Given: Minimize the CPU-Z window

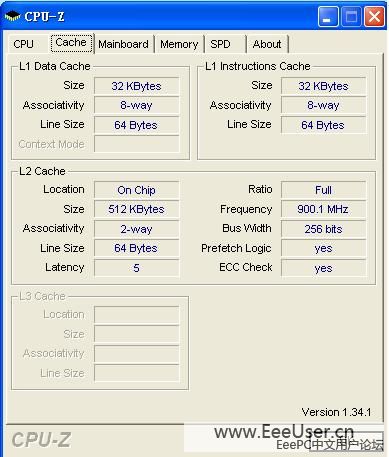Looking at the screenshot, I should pos(328,16).
